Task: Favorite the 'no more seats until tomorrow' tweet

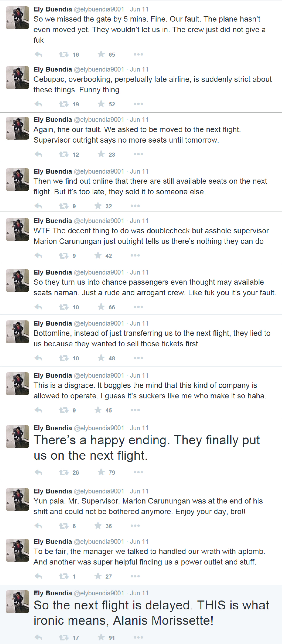Action: [101, 154]
